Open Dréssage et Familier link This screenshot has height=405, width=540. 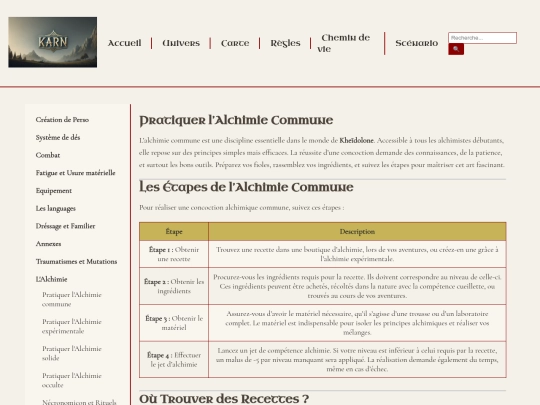65,226
